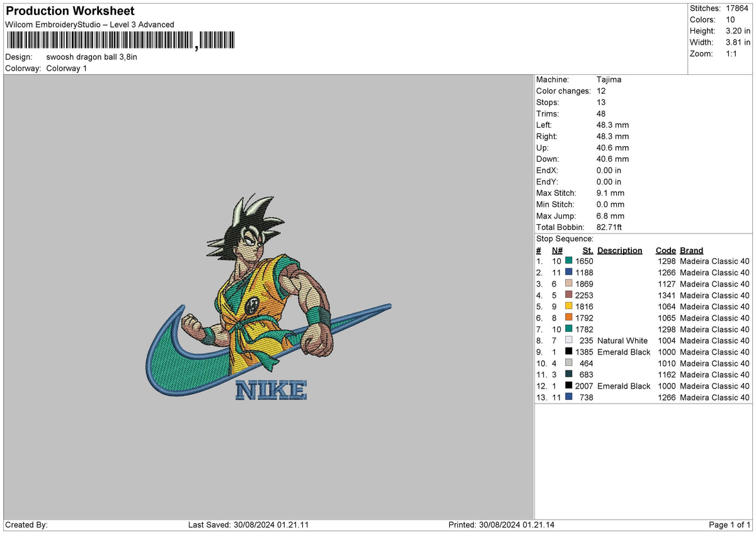Click the orange swatch beside 1792
Image resolution: width=756 pixels, height=534 pixels.
569,317
